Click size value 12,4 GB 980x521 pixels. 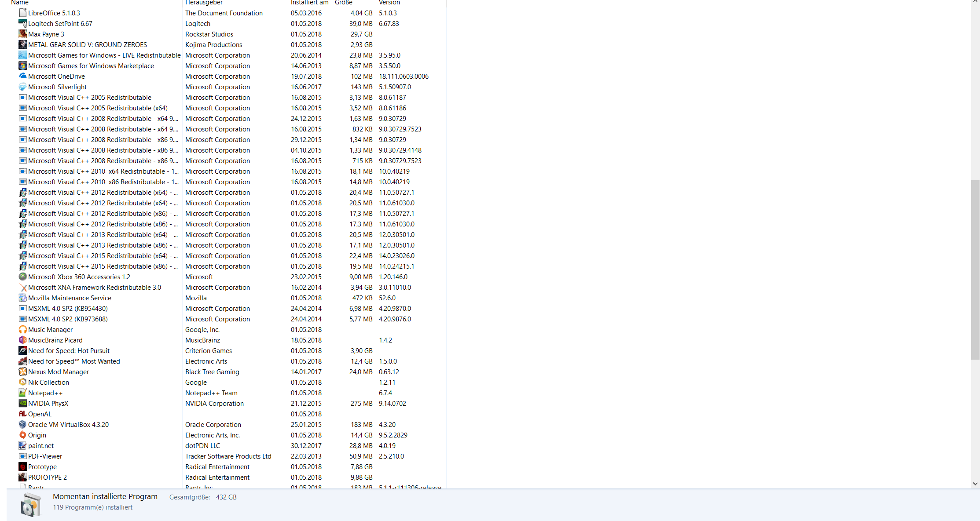tap(361, 361)
